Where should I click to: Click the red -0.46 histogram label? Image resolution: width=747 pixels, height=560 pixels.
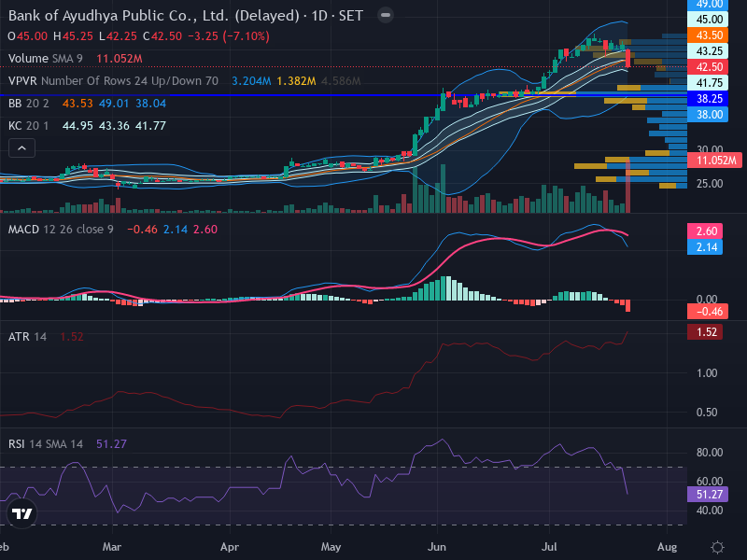[708, 312]
